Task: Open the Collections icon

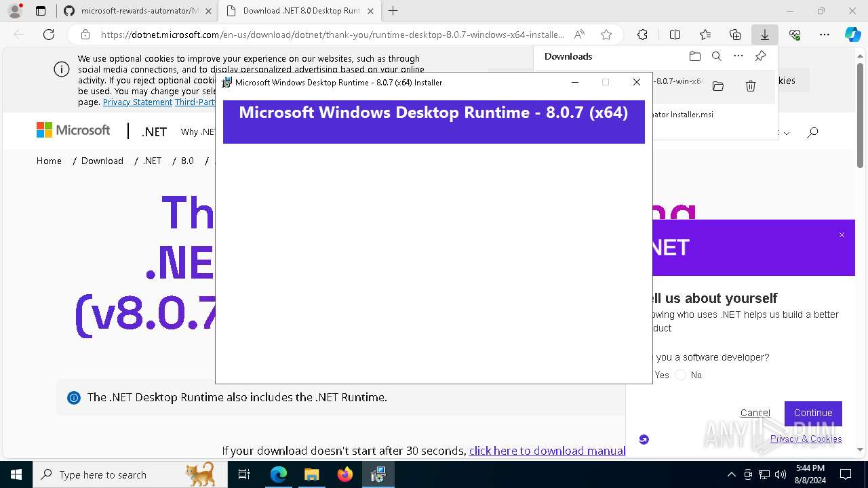Action: click(735, 35)
